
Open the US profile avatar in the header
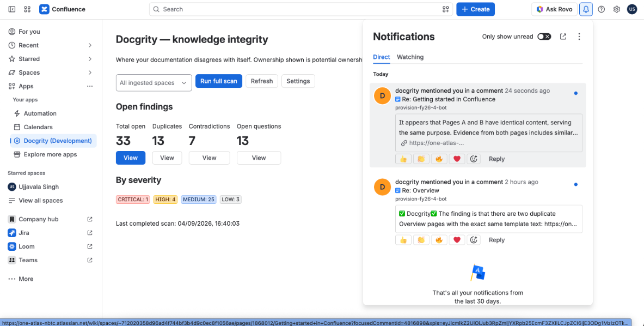(x=632, y=9)
